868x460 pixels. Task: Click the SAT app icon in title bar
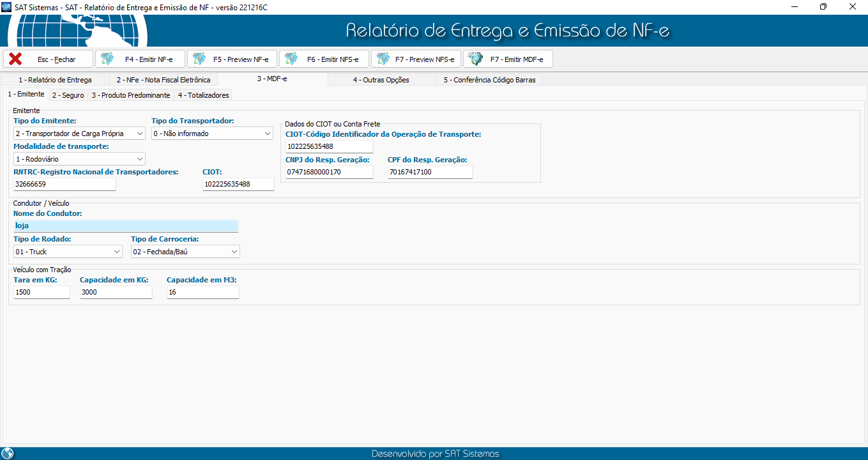pyautogui.click(x=6, y=6)
